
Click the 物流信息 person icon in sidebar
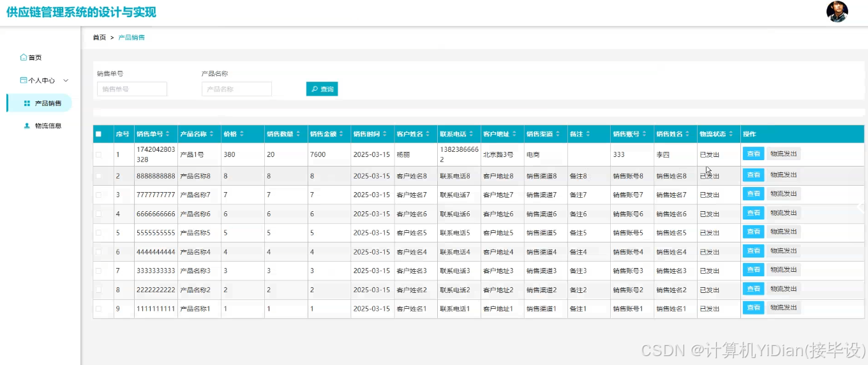click(27, 126)
